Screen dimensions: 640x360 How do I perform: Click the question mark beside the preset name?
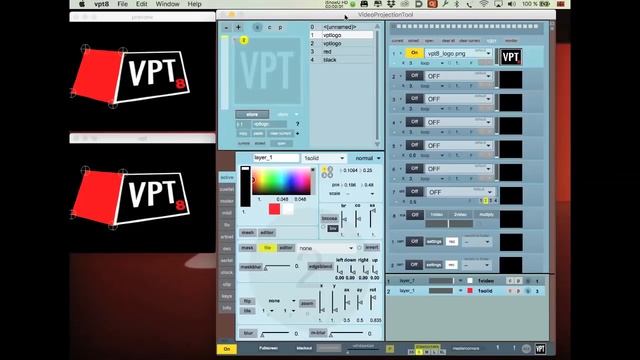(x=298, y=124)
